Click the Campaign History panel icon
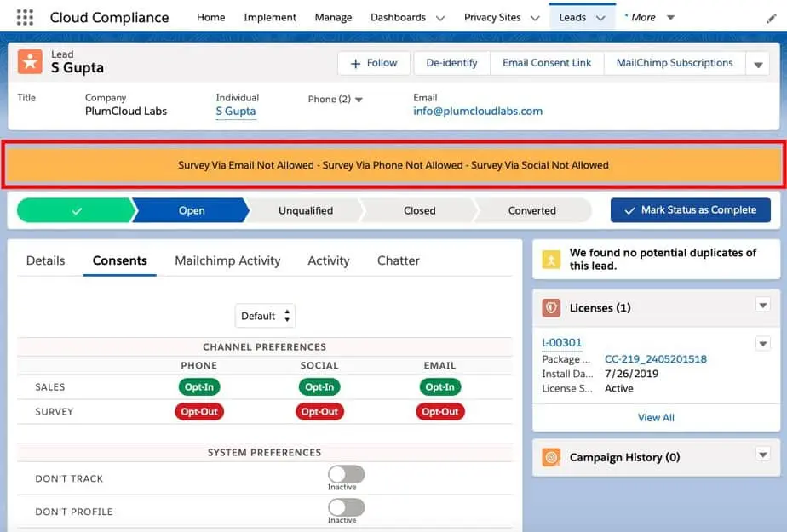Image resolution: width=787 pixels, height=532 pixels. tap(550, 457)
